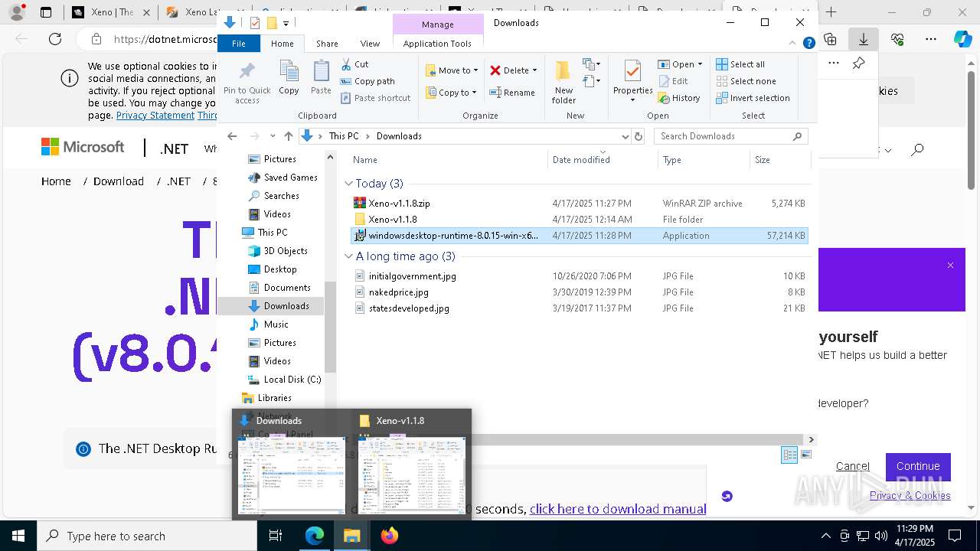Collapse the Today (3) group
The image size is (980, 551).
348,184
